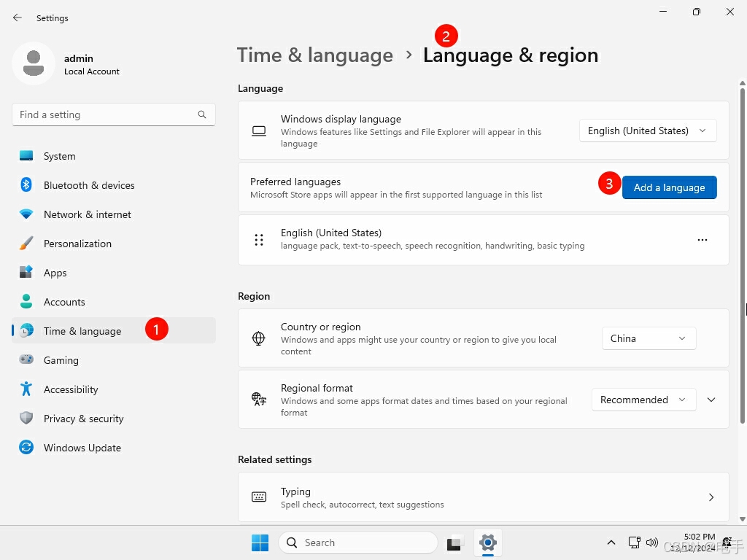Click the back arrow in Settings header
The height and width of the screenshot is (560, 747).
18,17
